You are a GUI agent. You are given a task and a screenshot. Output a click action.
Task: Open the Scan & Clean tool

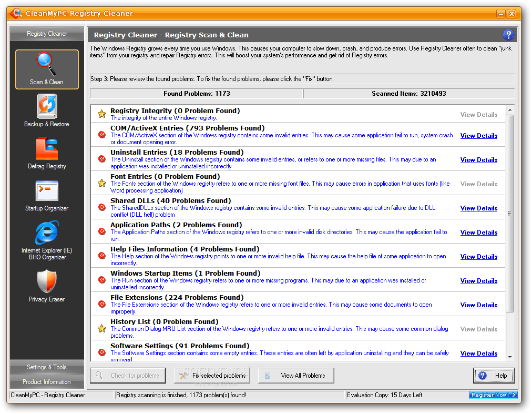pos(47,69)
